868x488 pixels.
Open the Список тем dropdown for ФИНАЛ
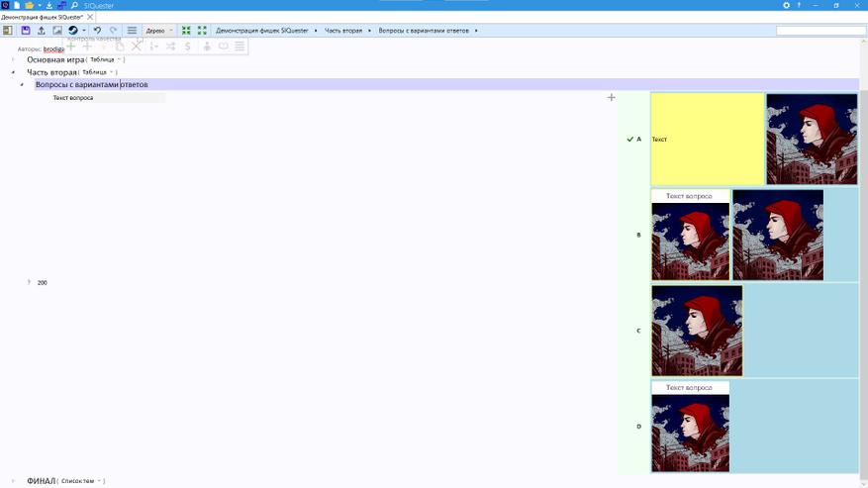(81, 481)
